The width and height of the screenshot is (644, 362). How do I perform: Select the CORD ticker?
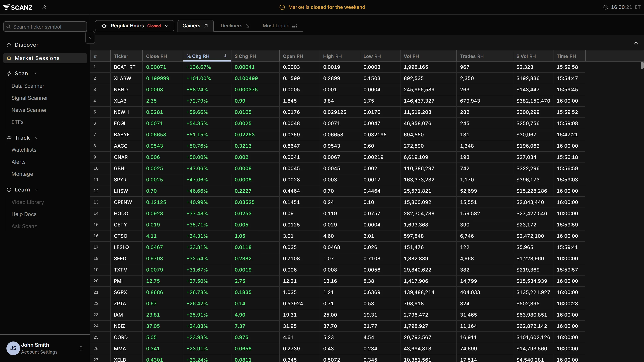121,337
